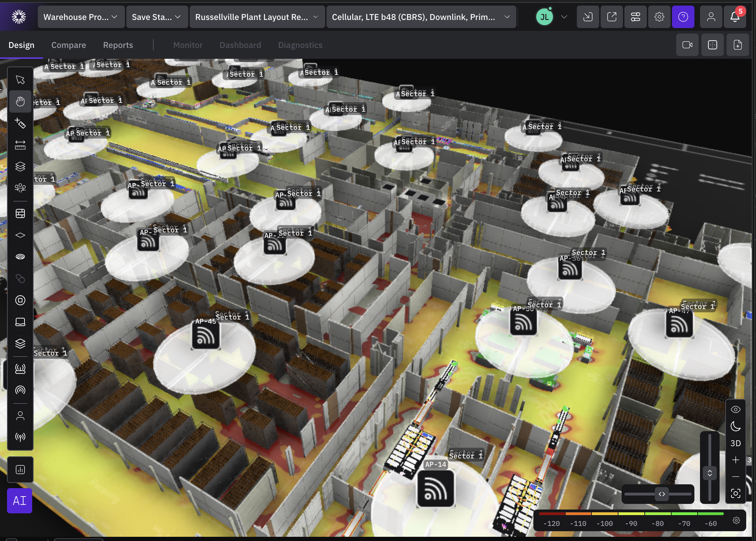Image resolution: width=756 pixels, height=541 pixels.
Task: Click the notifications bell icon
Action: pos(735,17)
